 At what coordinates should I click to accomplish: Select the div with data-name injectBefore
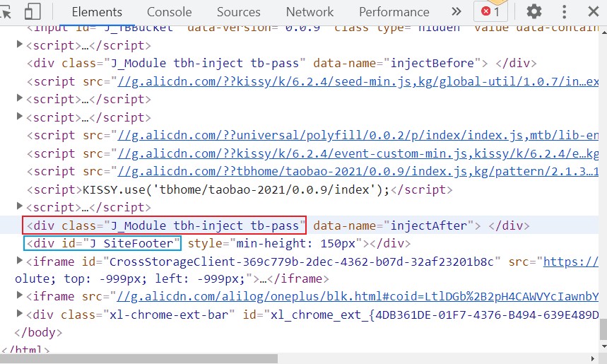(x=282, y=63)
